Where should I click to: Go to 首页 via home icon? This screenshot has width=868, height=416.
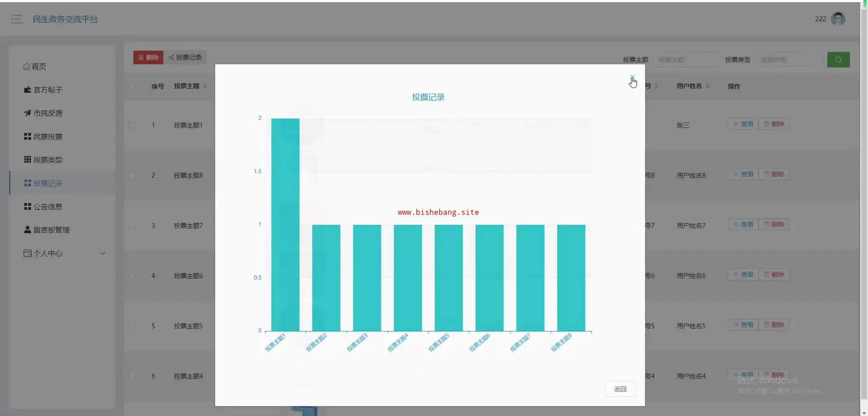34,66
